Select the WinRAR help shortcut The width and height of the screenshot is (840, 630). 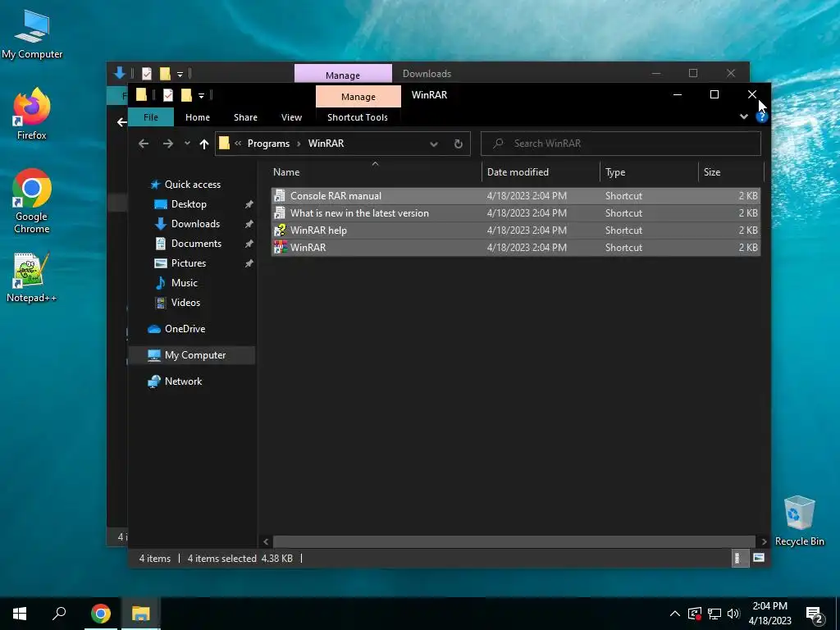click(515, 230)
